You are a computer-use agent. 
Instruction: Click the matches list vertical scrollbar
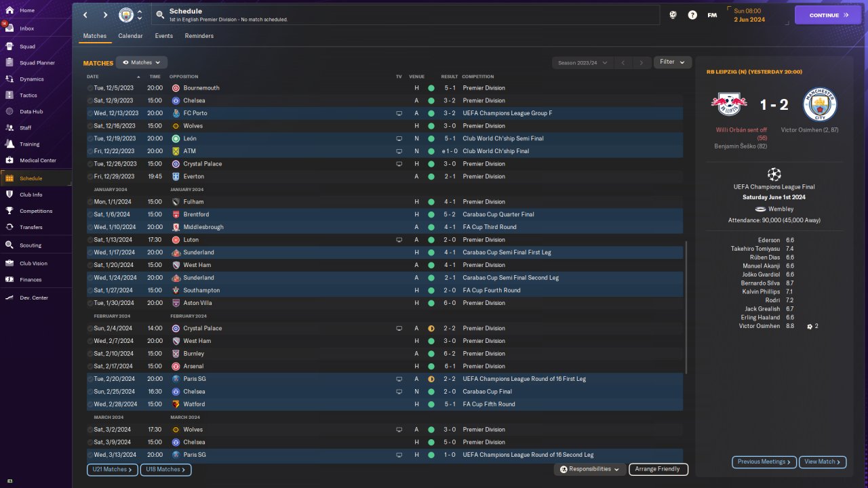tap(686, 307)
